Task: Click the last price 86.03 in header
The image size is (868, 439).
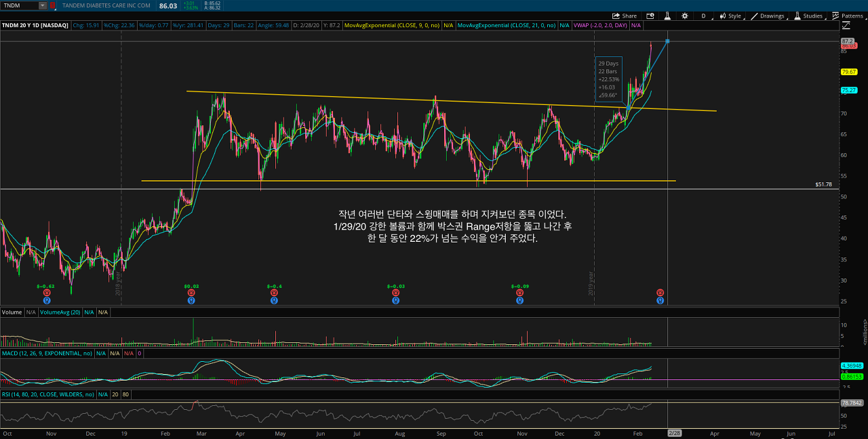Action: [x=167, y=5]
